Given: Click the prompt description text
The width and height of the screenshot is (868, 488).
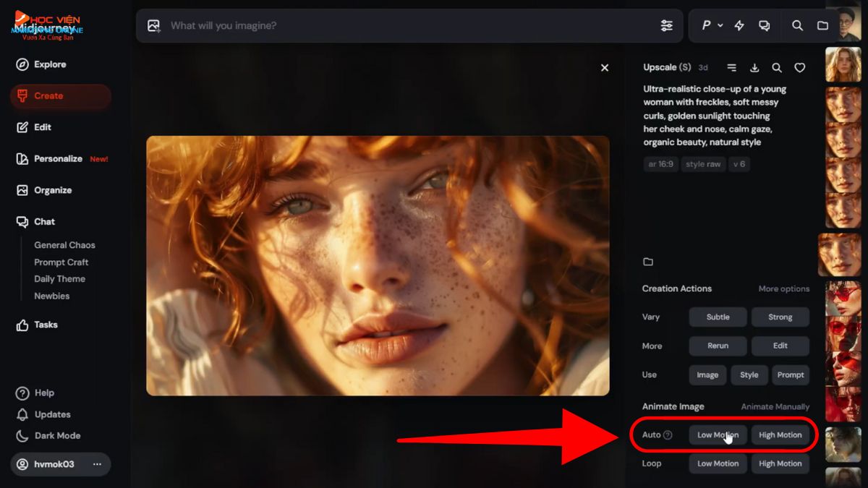Looking at the screenshot, I should click(x=715, y=116).
